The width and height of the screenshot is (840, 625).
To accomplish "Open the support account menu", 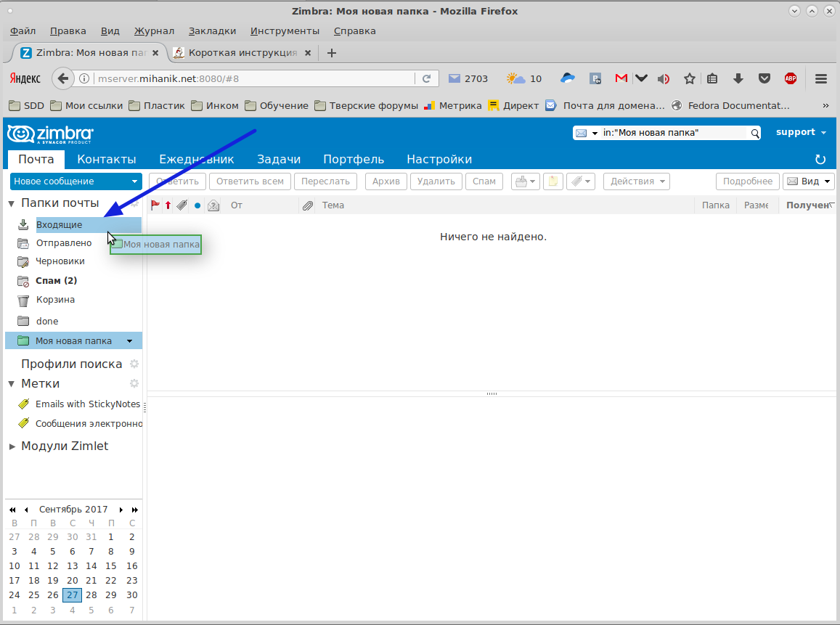I will coord(801,132).
